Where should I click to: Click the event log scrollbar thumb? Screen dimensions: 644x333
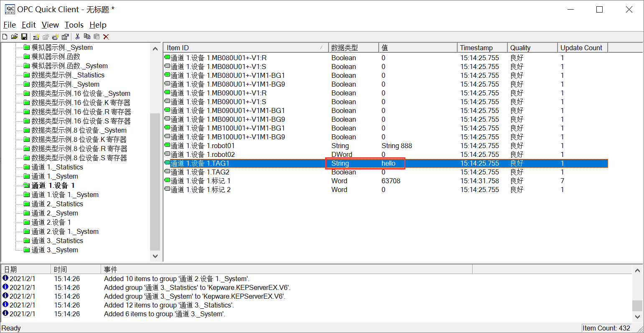637,306
